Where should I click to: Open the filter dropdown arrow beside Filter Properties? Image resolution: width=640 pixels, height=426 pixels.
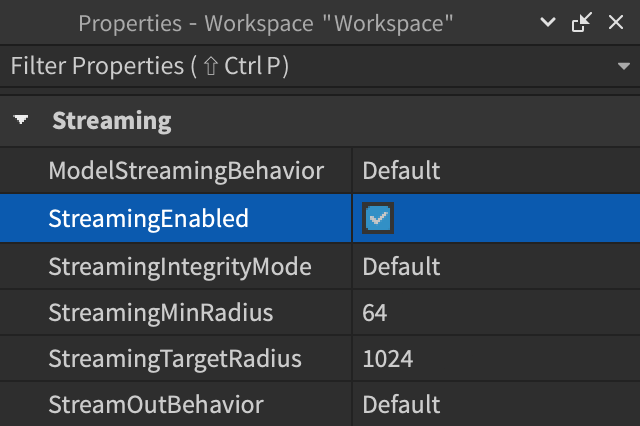tap(623, 67)
